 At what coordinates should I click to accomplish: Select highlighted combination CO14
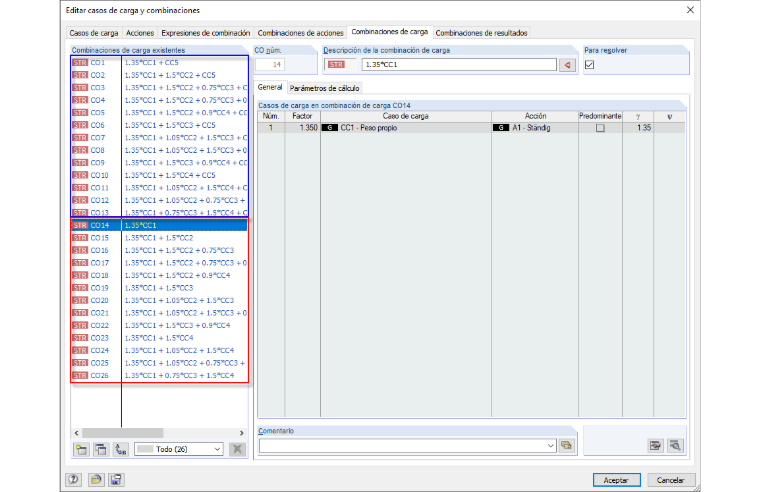pos(159,225)
